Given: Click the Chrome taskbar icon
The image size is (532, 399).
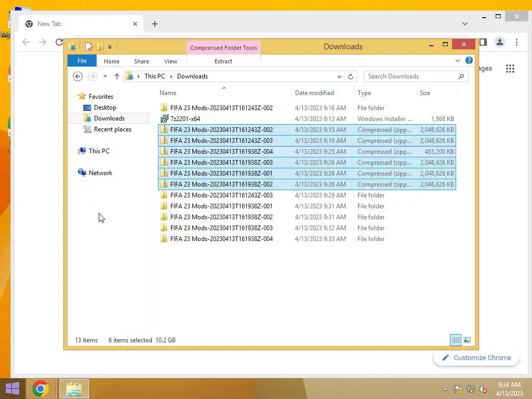Looking at the screenshot, I should 41,389.
